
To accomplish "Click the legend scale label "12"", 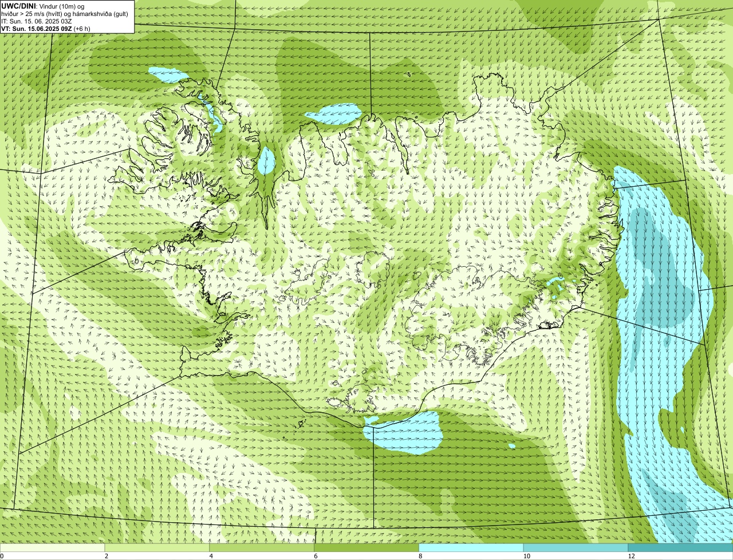I will point(631,556).
